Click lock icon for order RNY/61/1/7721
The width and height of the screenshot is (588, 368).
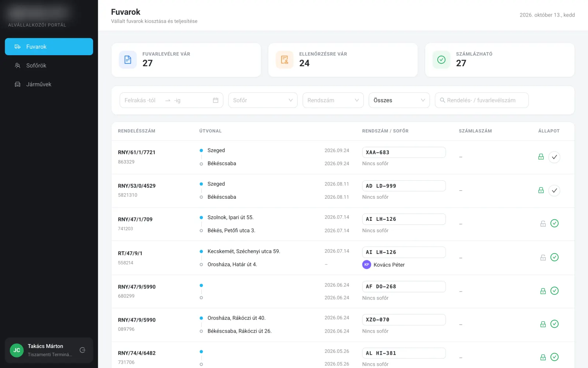541,157
